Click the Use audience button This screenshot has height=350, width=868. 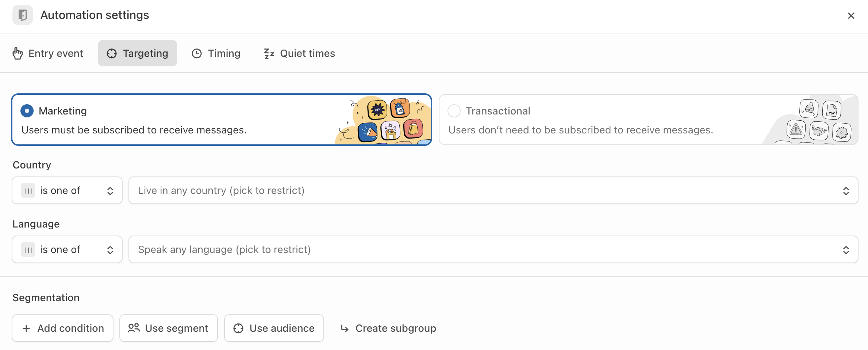[x=274, y=328]
